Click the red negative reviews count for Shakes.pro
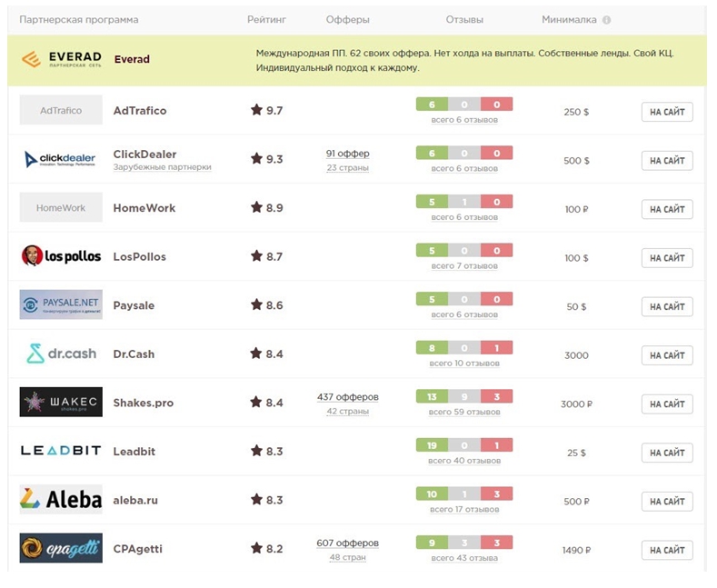This screenshot has width=717, height=588. pyautogui.click(x=496, y=396)
